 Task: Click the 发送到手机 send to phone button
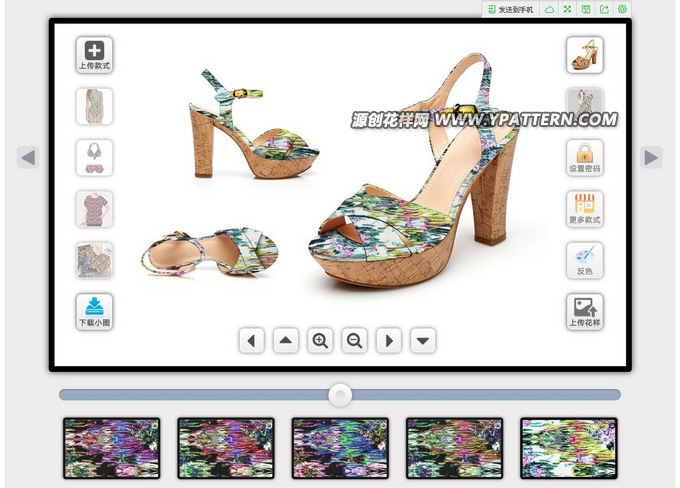(510, 9)
